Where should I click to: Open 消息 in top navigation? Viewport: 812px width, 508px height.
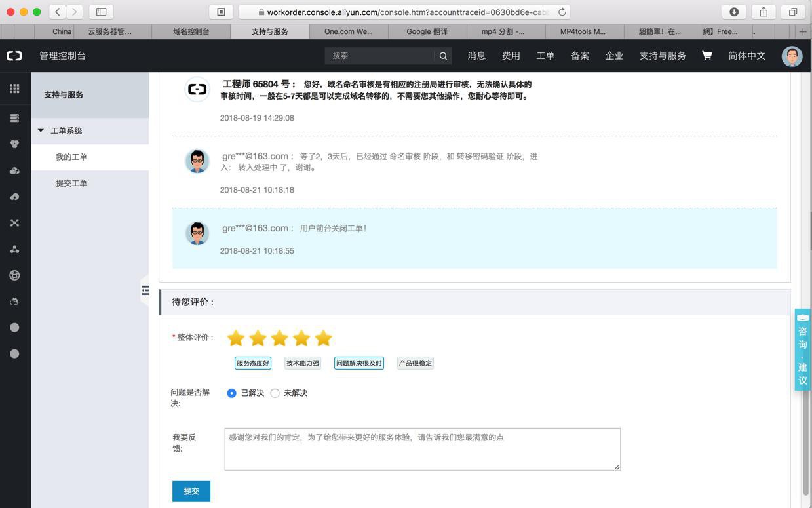click(x=476, y=56)
